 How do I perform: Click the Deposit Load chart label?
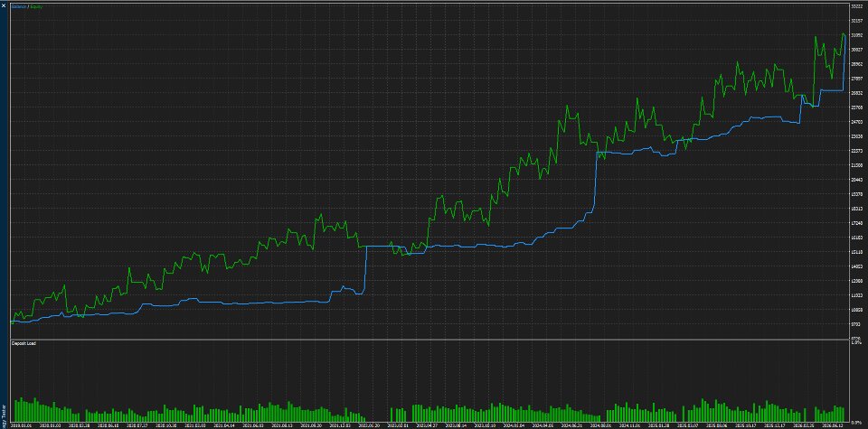[24, 344]
